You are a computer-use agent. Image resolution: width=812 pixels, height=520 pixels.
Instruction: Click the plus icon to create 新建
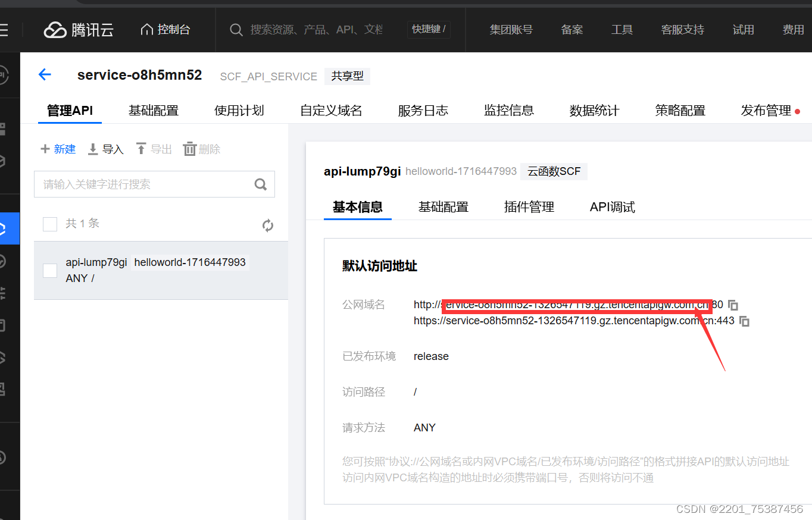45,149
